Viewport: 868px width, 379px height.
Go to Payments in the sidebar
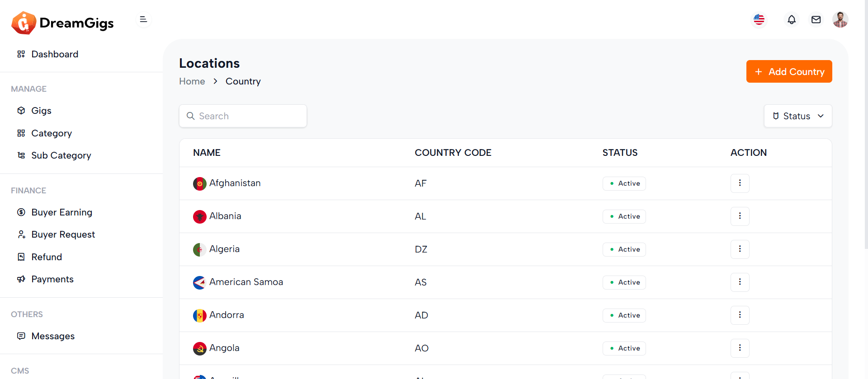coord(52,279)
